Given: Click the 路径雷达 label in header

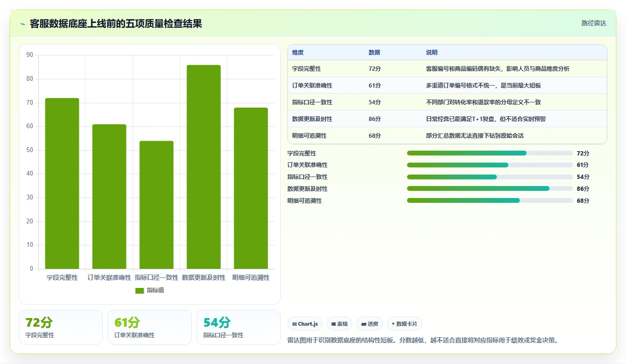Looking at the screenshot, I should coord(594,23).
